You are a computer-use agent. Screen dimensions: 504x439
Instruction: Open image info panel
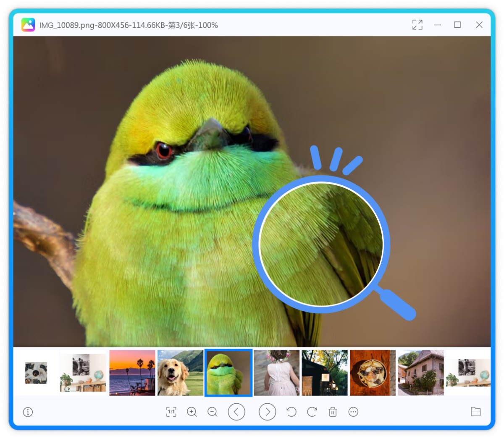28,412
